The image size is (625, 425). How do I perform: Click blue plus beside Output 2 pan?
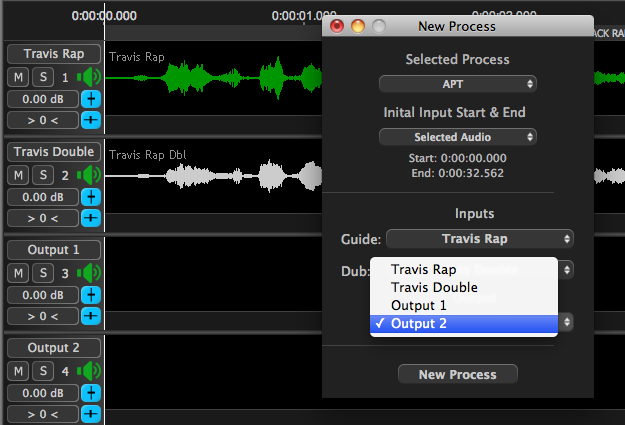click(91, 413)
